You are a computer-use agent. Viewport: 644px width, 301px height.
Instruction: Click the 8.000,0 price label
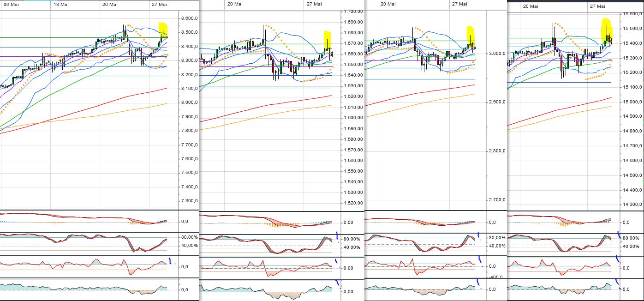pos(190,102)
